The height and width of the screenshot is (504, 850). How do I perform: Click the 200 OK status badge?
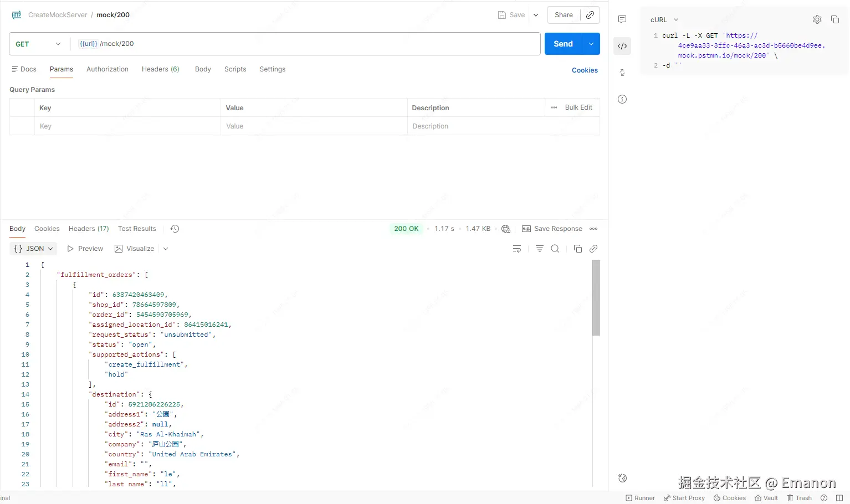pos(406,229)
